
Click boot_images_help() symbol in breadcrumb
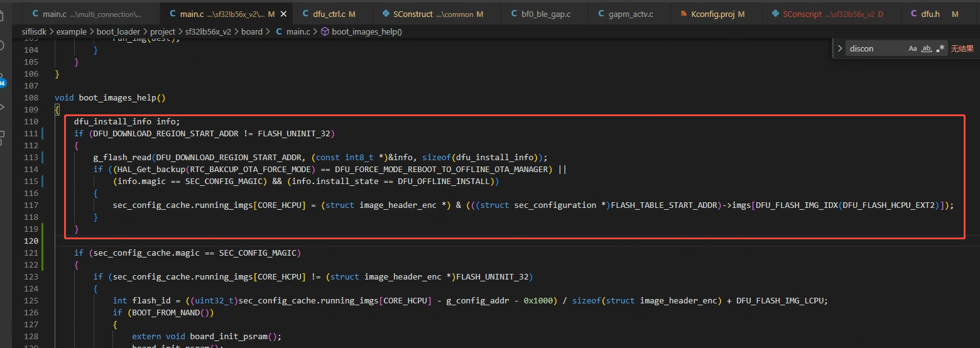[x=366, y=31]
